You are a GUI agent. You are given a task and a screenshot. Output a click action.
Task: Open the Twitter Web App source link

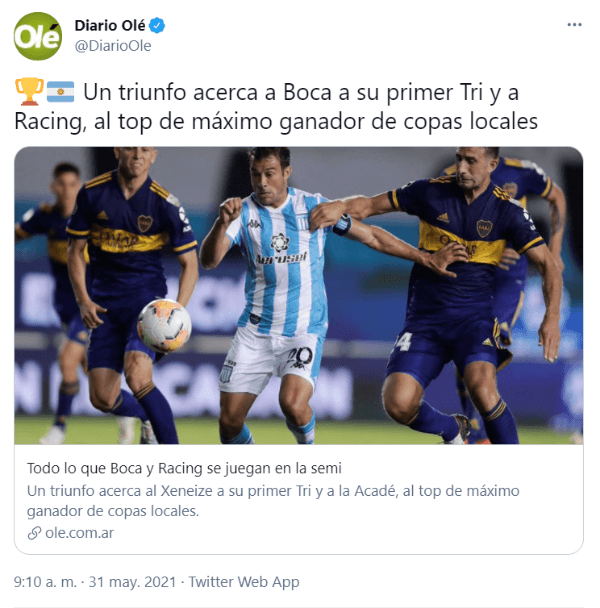point(244,582)
